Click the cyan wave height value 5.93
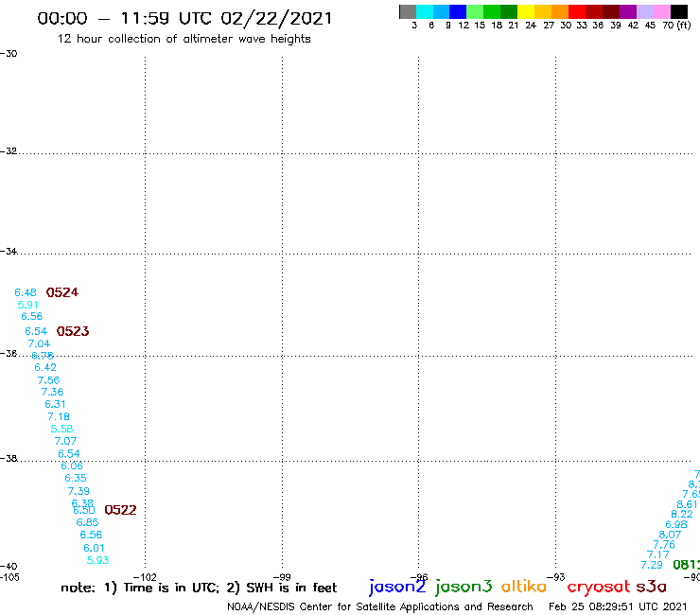The height and width of the screenshot is (615, 700). (x=97, y=560)
